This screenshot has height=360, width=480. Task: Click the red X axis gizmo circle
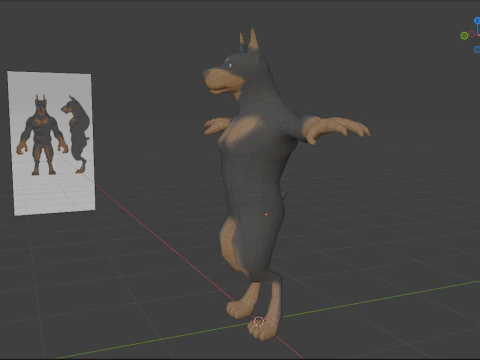(472, 34)
